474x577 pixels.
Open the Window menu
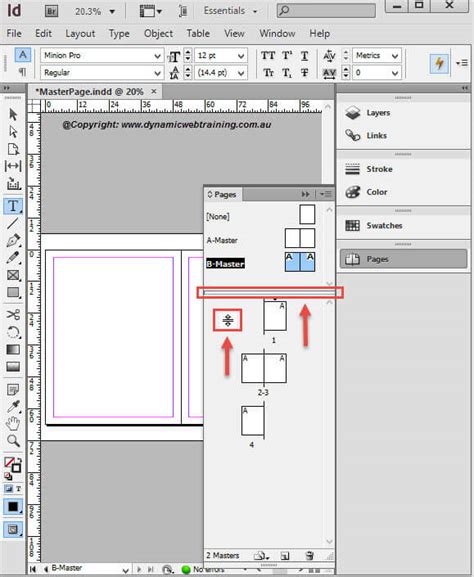click(277, 33)
